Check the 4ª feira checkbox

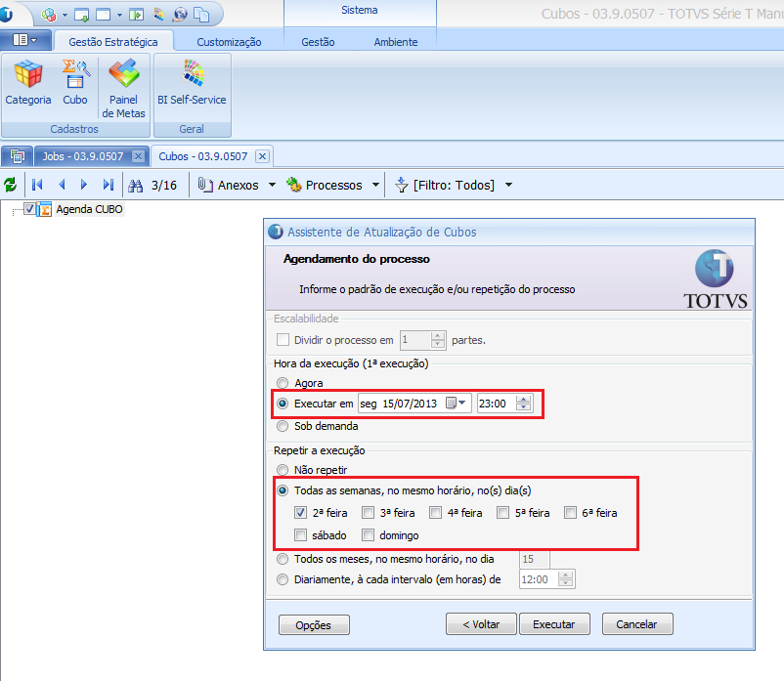coord(435,513)
